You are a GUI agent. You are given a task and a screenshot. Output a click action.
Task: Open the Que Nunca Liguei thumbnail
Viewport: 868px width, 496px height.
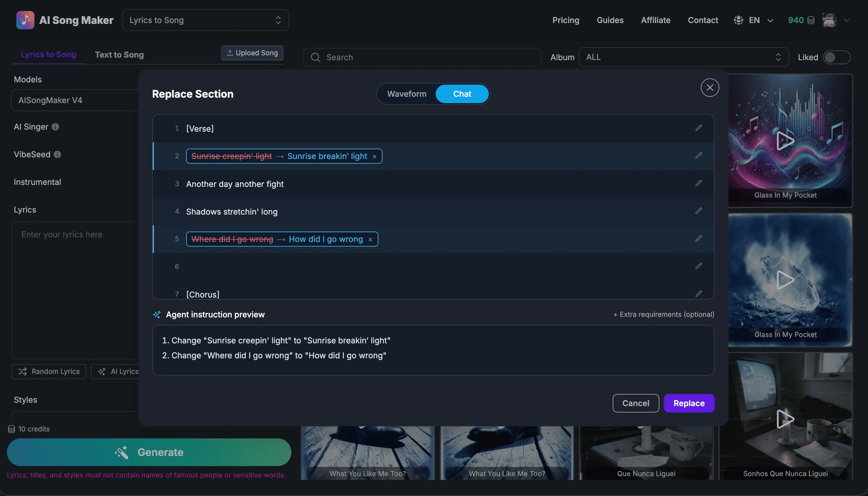646,453
